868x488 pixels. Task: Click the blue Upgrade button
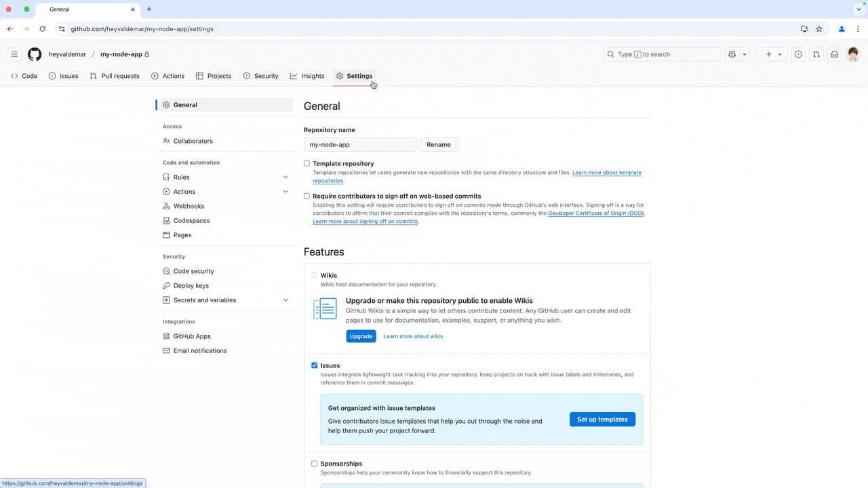coord(361,336)
